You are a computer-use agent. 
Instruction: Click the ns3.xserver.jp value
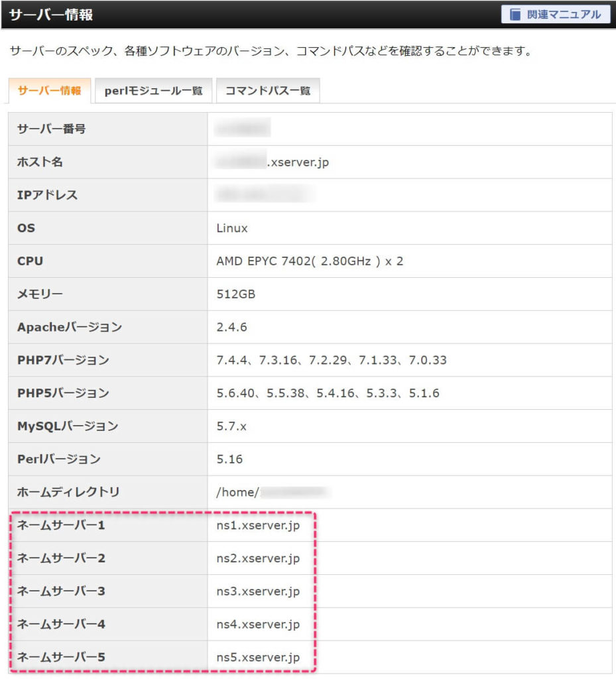(258, 591)
